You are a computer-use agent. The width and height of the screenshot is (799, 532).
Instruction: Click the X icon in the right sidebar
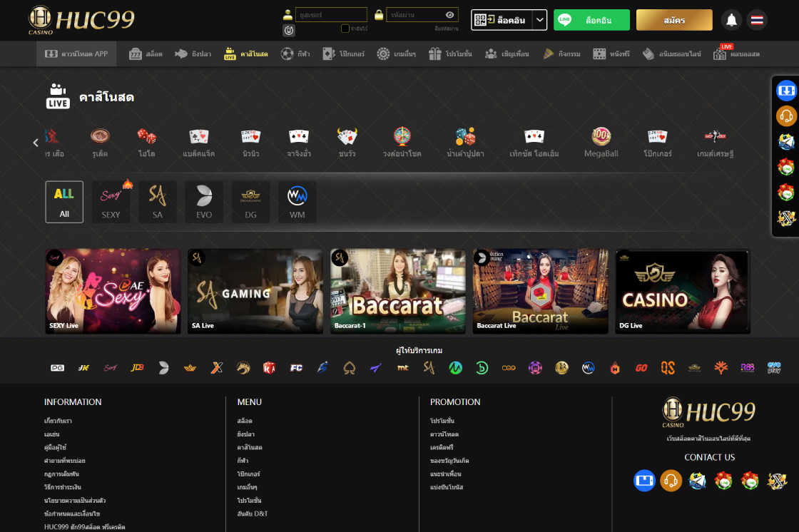click(x=786, y=218)
